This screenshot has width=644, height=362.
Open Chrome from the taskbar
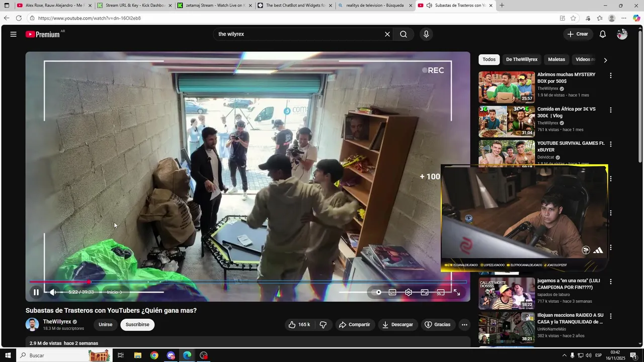pos(154,355)
